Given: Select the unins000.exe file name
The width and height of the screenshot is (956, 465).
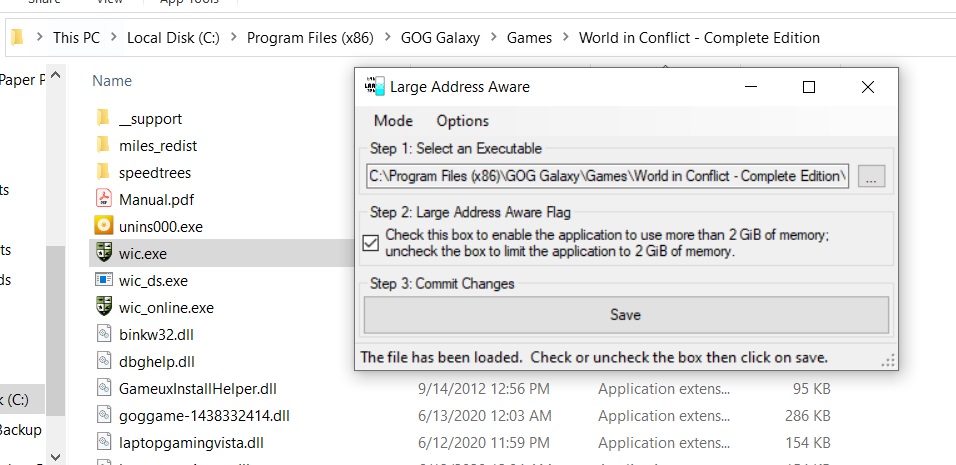Looking at the screenshot, I should tap(161, 227).
